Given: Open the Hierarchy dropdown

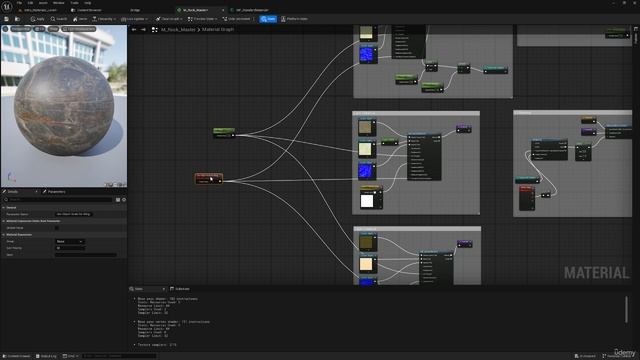Looking at the screenshot, I should [x=104, y=19].
